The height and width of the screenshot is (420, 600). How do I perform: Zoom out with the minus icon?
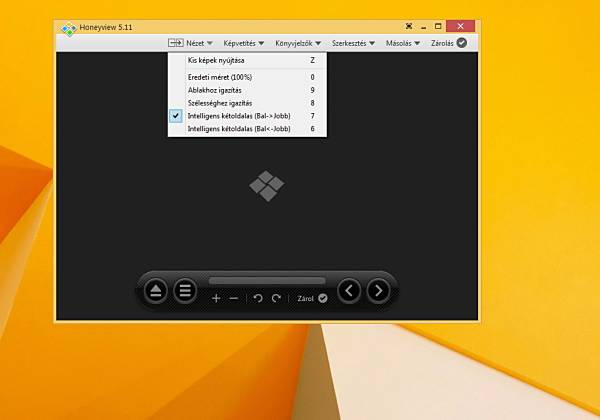234,298
